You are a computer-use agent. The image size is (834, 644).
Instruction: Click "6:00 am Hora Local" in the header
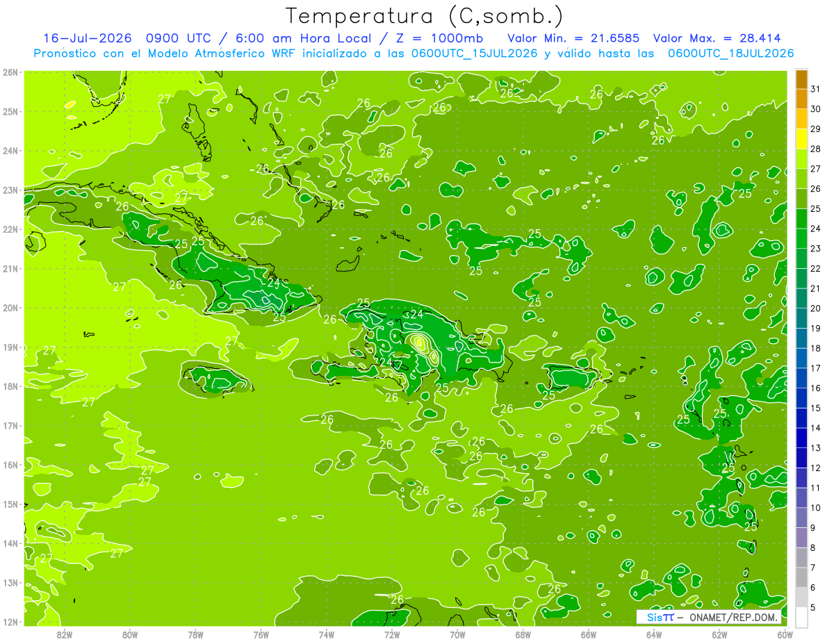[x=305, y=38]
